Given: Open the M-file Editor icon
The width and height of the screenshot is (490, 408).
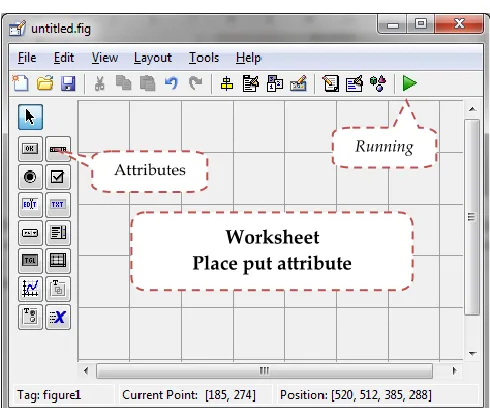Looking at the screenshot, I should tap(331, 83).
